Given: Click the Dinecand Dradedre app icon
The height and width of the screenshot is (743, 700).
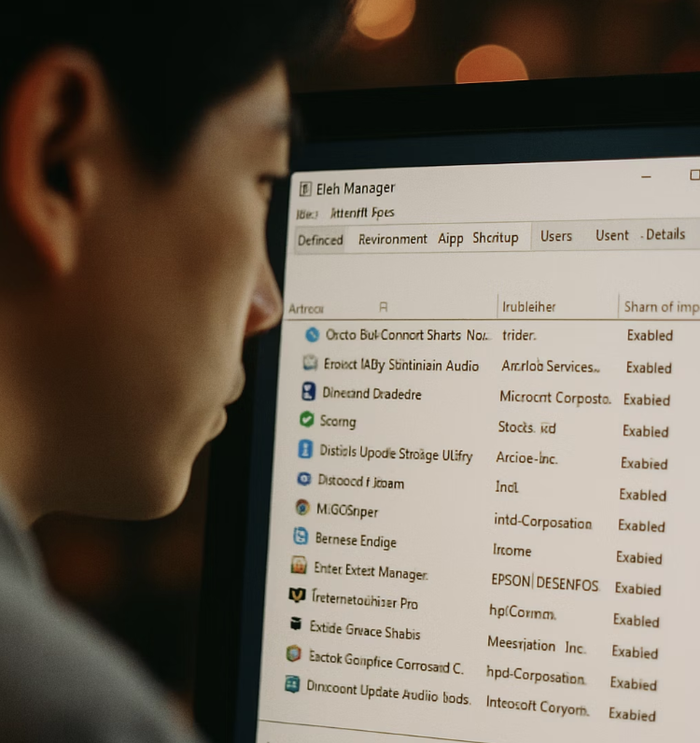Looking at the screenshot, I should (x=309, y=391).
